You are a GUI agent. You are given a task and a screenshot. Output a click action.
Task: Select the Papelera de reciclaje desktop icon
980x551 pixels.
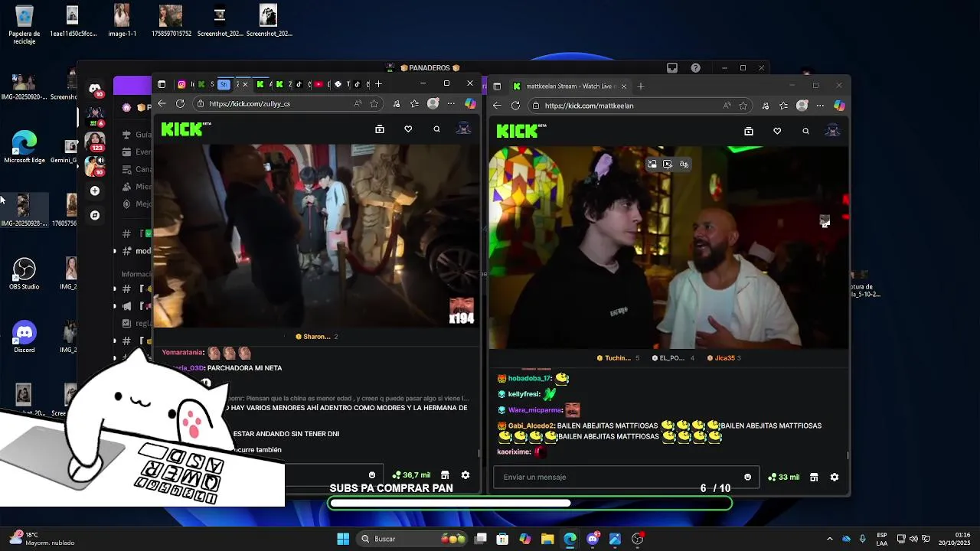click(x=24, y=24)
